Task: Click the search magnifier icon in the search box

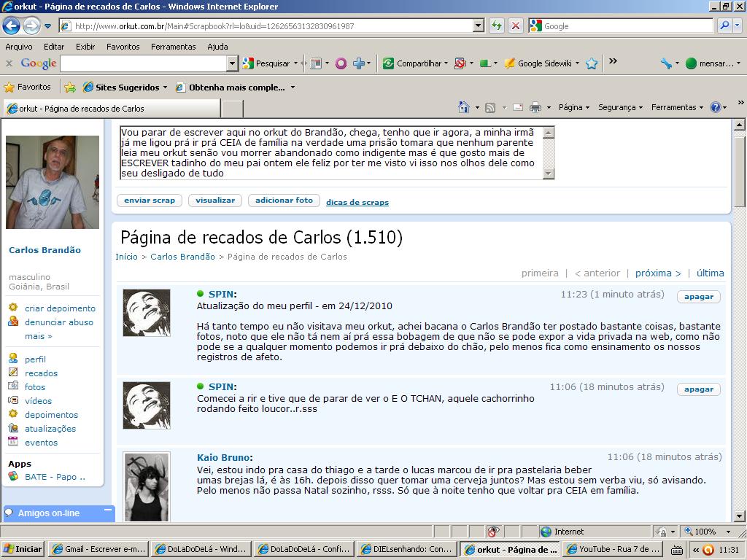Action: tap(724, 26)
